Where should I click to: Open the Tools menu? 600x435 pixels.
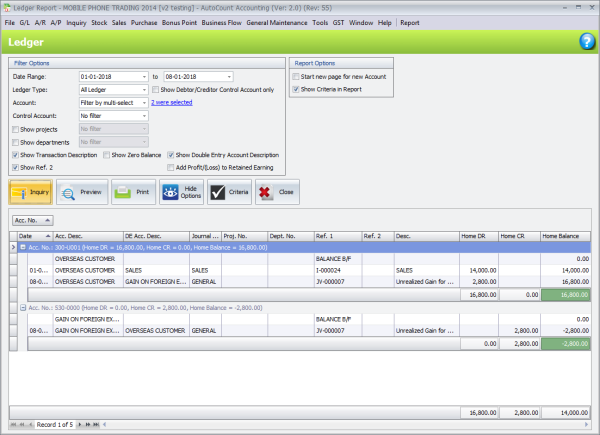click(x=320, y=23)
